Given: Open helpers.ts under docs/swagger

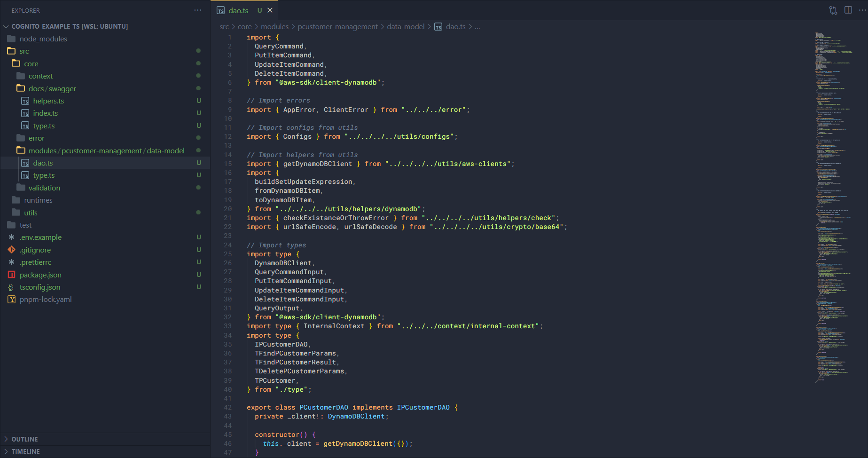Looking at the screenshot, I should pos(48,101).
